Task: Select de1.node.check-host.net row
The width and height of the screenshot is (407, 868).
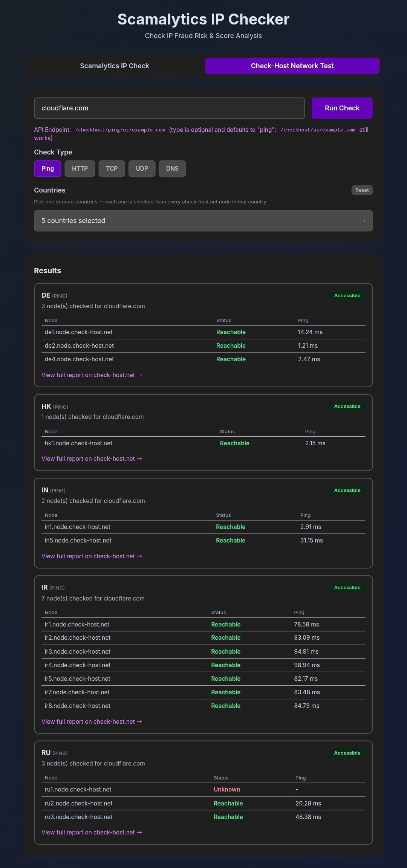Action: pos(203,332)
